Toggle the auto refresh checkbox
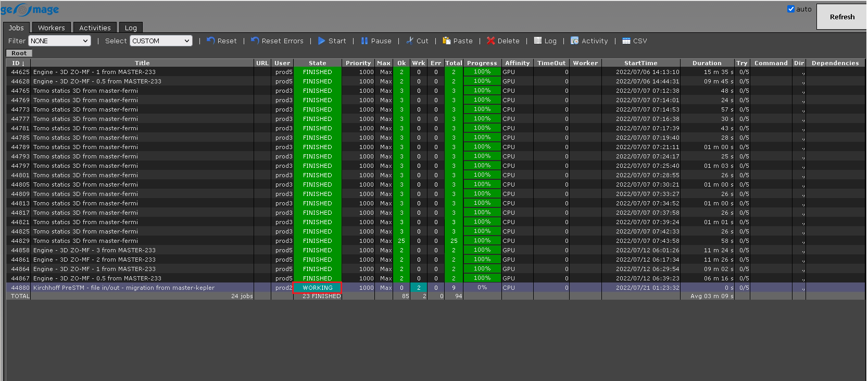This screenshot has height=381, width=868. [791, 9]
